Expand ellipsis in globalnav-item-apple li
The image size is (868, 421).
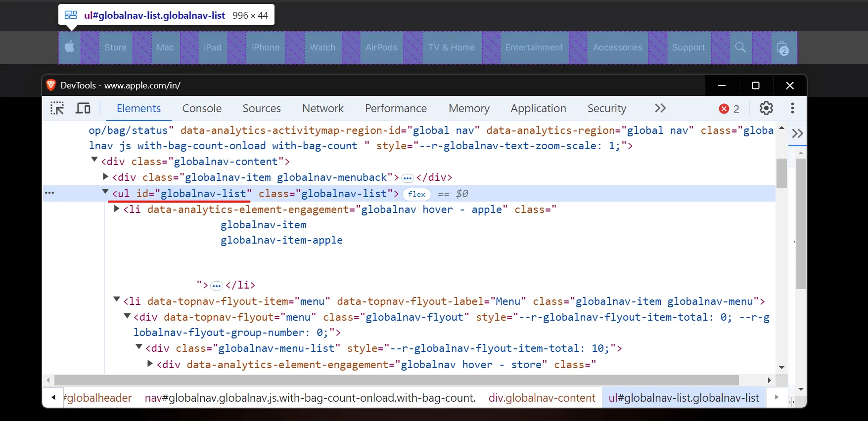tap(217, 286)
